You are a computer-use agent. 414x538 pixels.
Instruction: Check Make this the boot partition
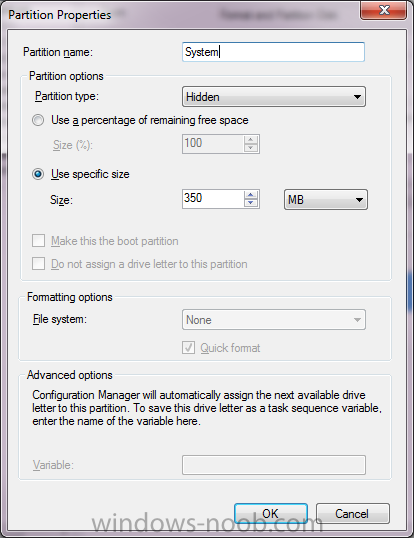tap(38, 241)
